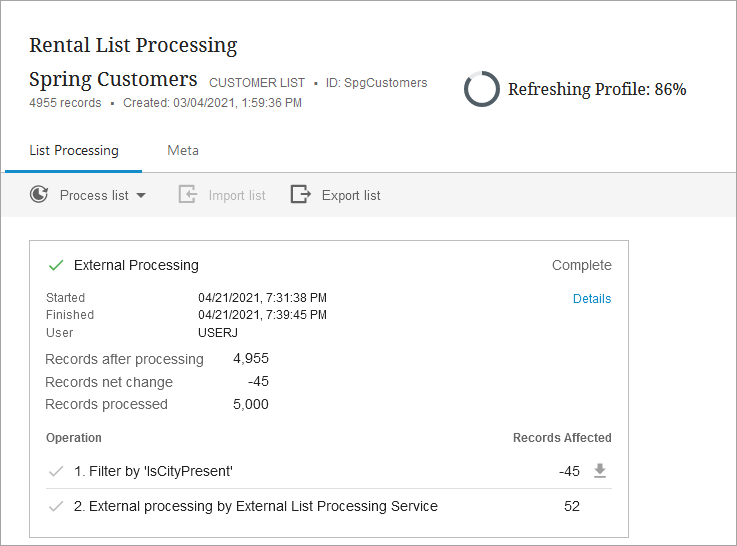Select the External List Processing Service operation row
The width and height of the screenshot is (737, 546).
point(256,506)
